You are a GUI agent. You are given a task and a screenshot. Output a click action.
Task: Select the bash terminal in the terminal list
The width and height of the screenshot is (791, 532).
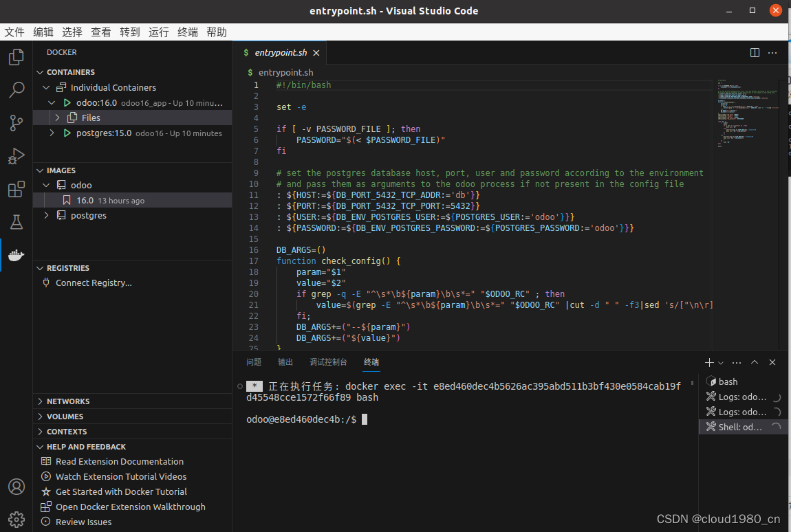pos(727,381)
